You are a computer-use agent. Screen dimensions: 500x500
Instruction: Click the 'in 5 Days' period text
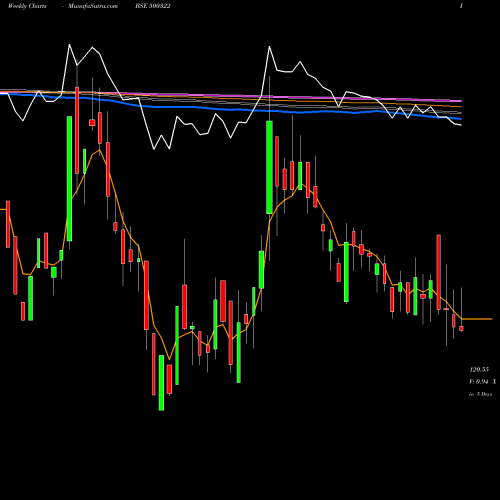(x=480, y=394)
